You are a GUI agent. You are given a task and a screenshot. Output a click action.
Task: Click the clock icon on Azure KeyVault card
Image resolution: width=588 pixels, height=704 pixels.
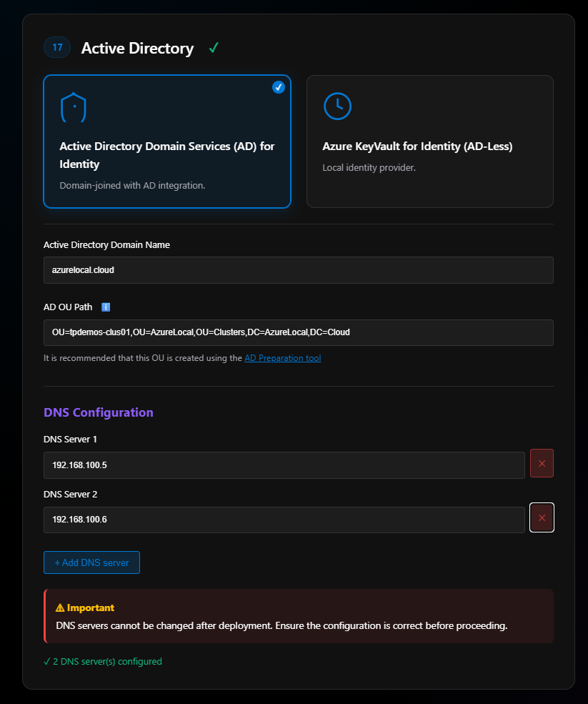click(x=337, y=106)
